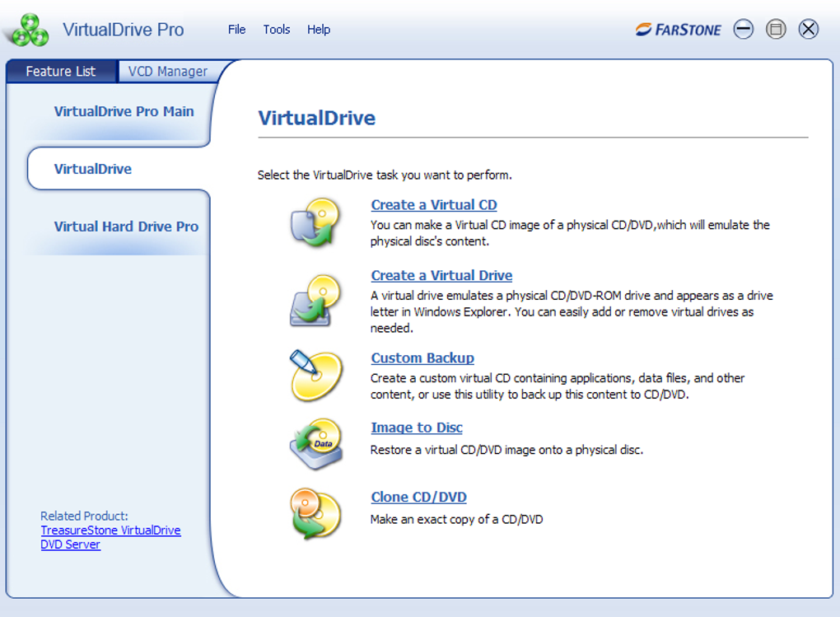Click the Create a Virtual Drive icon
Image resolution: width=840 pixels, height=617 pixels.
315,300
